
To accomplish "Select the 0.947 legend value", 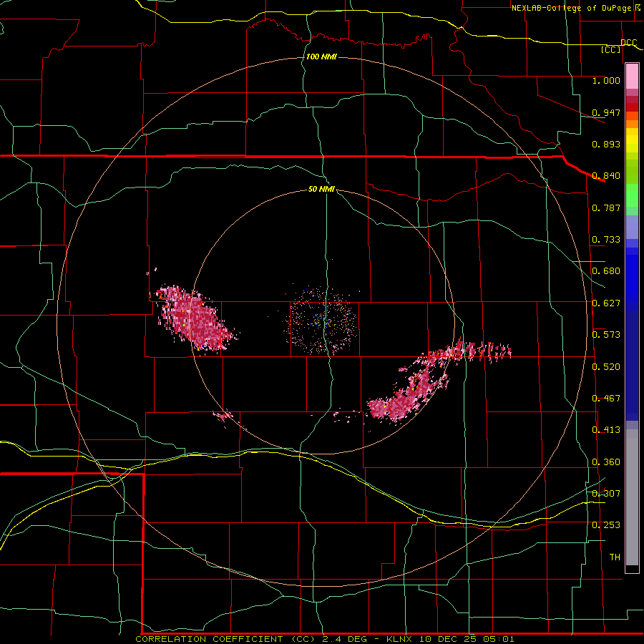I will pos(606,112).
